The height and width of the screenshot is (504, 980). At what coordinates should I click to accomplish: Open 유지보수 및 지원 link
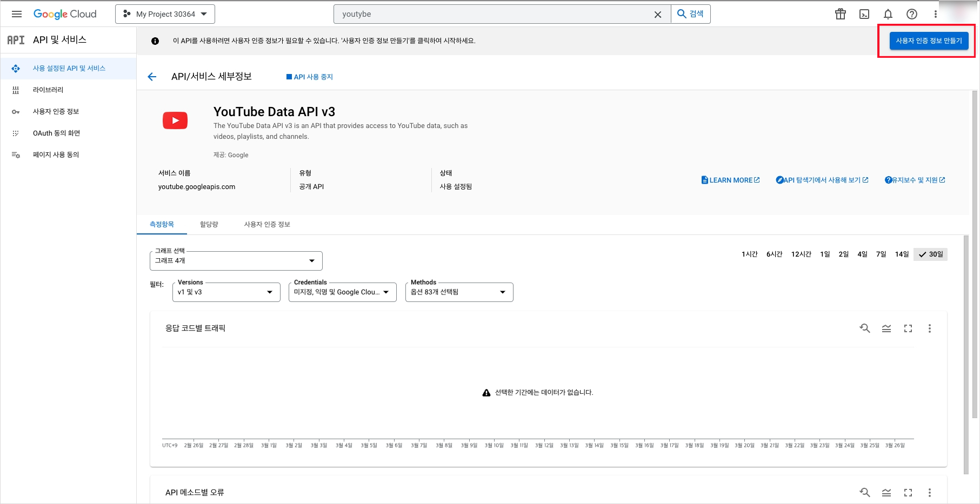coord(915,180)
